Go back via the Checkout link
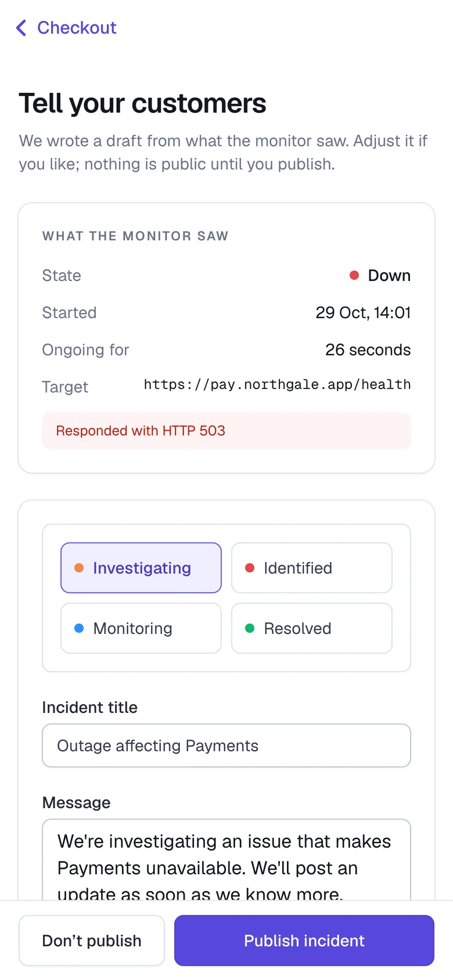Image resolution: width=453 pixels, height=980 pixels. [x=66, y=28]
